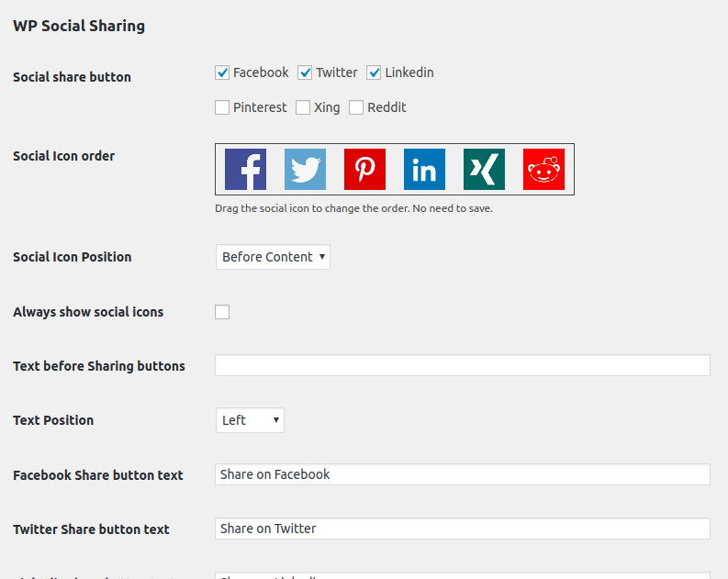Focus the Text before Sharing buttons field
The image size is (728, 579).
click(x=463, y=365)
